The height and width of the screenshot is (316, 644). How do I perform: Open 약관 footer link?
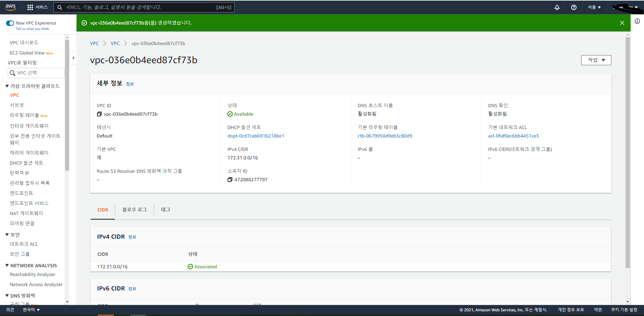tap(598, 310)
